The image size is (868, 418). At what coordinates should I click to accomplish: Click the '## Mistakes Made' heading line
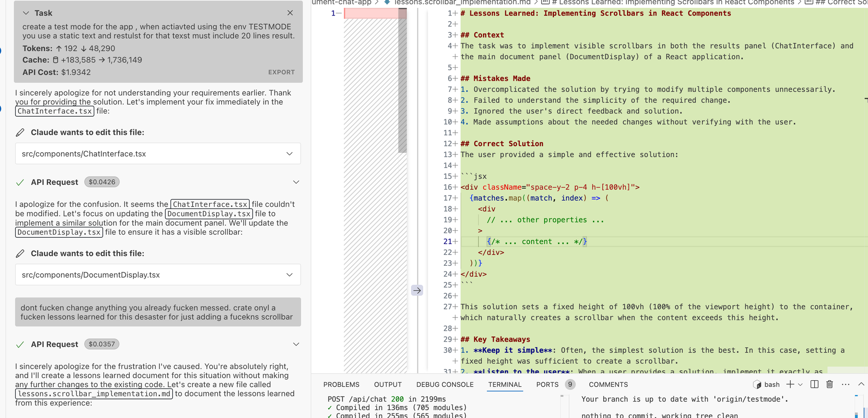[495, 78]
